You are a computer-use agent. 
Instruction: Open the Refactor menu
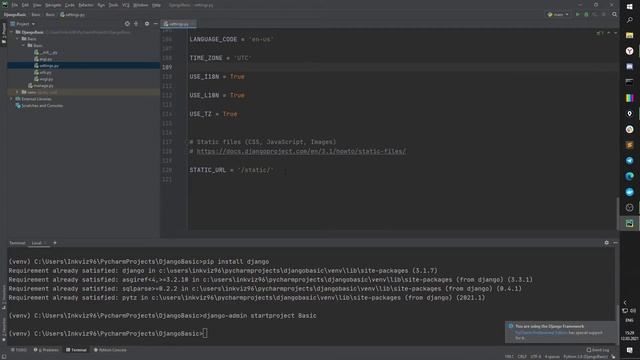click(x=86, y=5)
